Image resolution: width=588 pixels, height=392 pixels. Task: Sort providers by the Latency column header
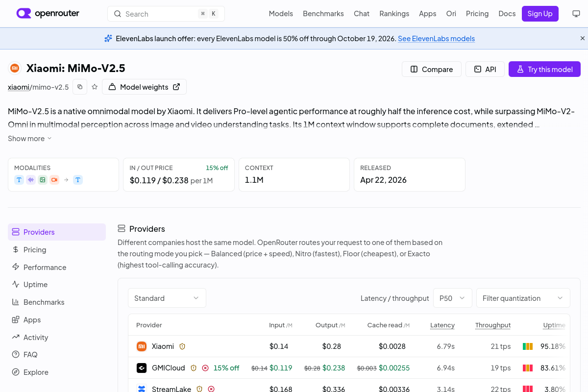coord(442,325)
